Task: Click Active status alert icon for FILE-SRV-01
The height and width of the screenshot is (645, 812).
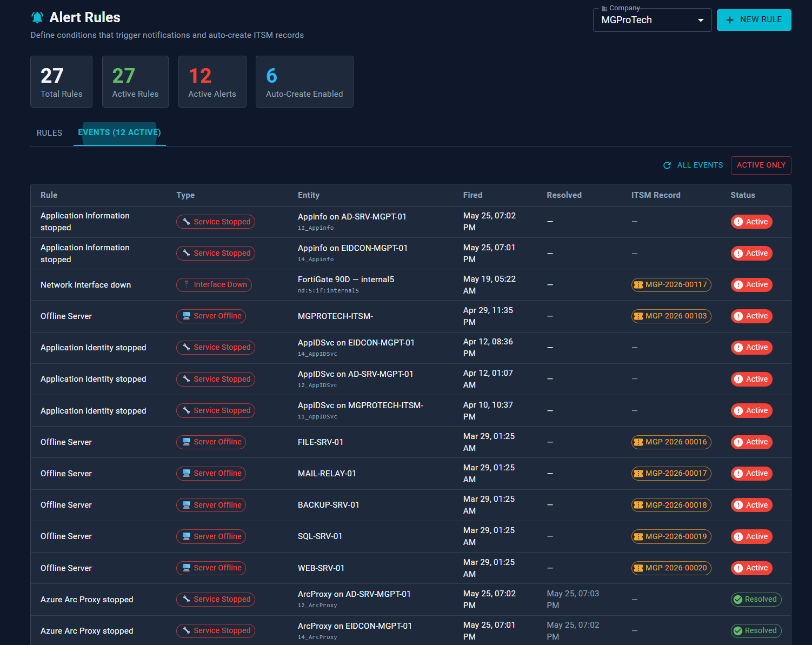Action: tap(738, 442)
